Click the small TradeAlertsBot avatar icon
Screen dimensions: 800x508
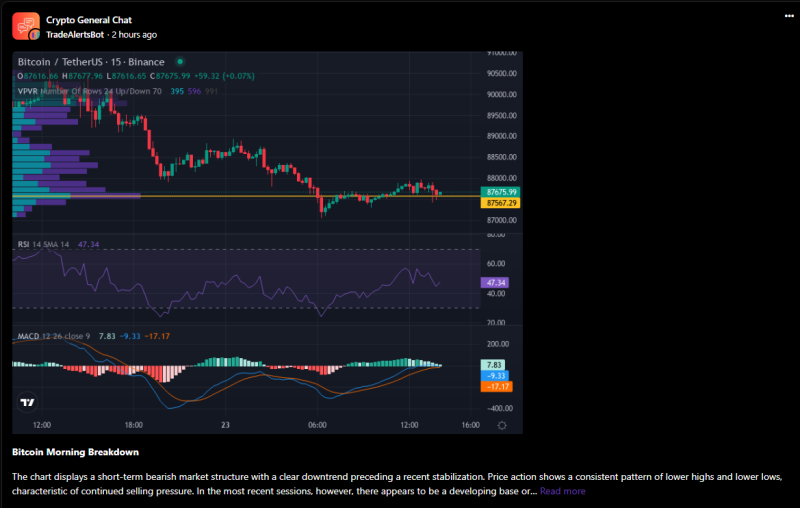point(36,34)
